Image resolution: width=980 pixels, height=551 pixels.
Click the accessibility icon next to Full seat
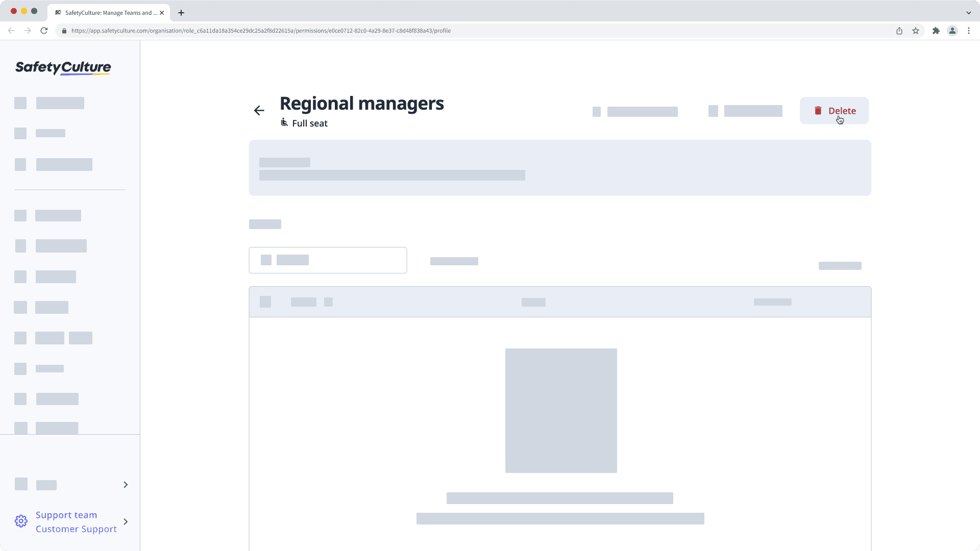coord(284,122)
